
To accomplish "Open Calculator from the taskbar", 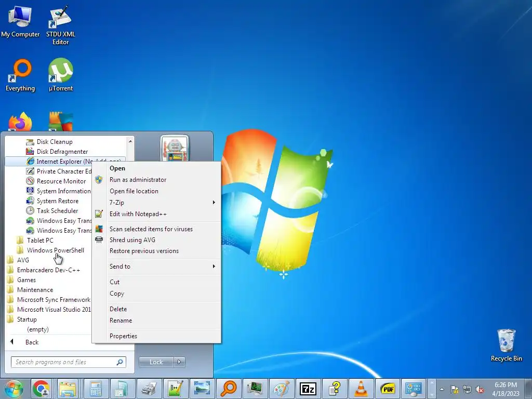I will pos(96,389).
